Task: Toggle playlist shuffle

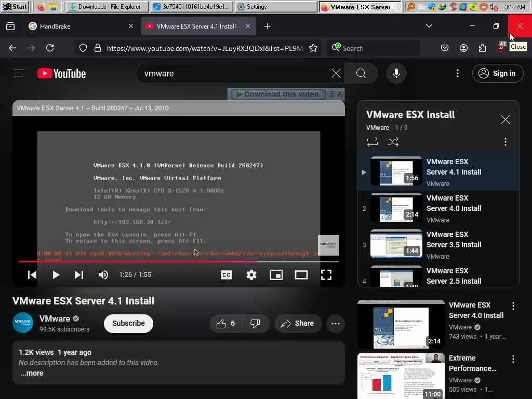Action: click(393, 142)
